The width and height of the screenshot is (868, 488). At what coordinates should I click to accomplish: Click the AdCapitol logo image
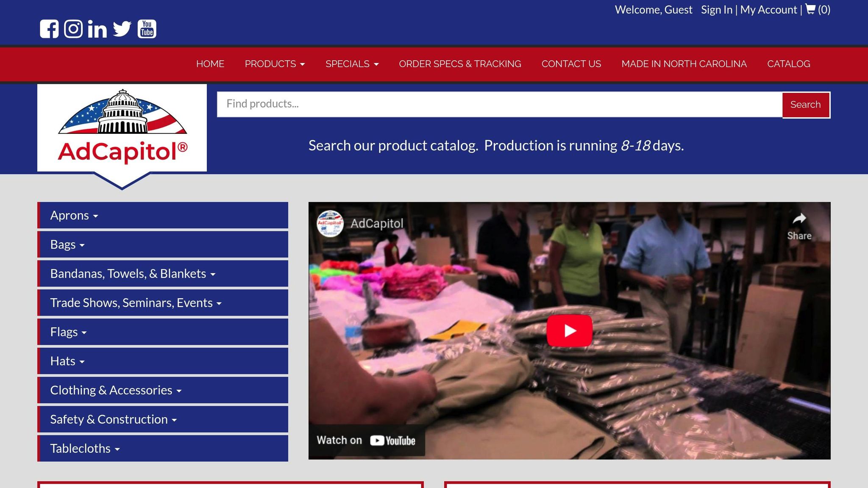point(122,127)
